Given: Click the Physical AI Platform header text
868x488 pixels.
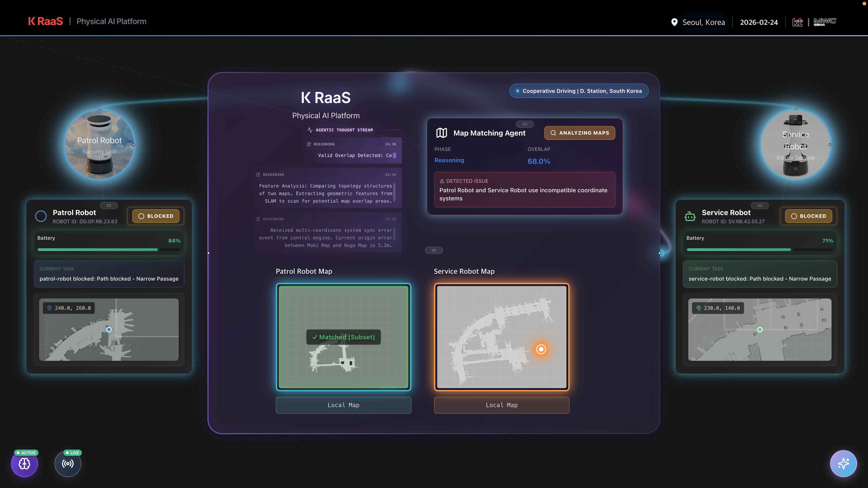Looking at the screenshot, I should coord(111,21).
